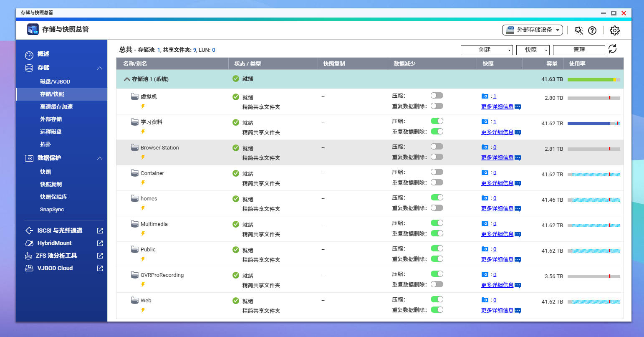The width and height of the screenshot is (644, 337).
Task: Turn on 重复数据删除 for homes
Action: point(437,208)
